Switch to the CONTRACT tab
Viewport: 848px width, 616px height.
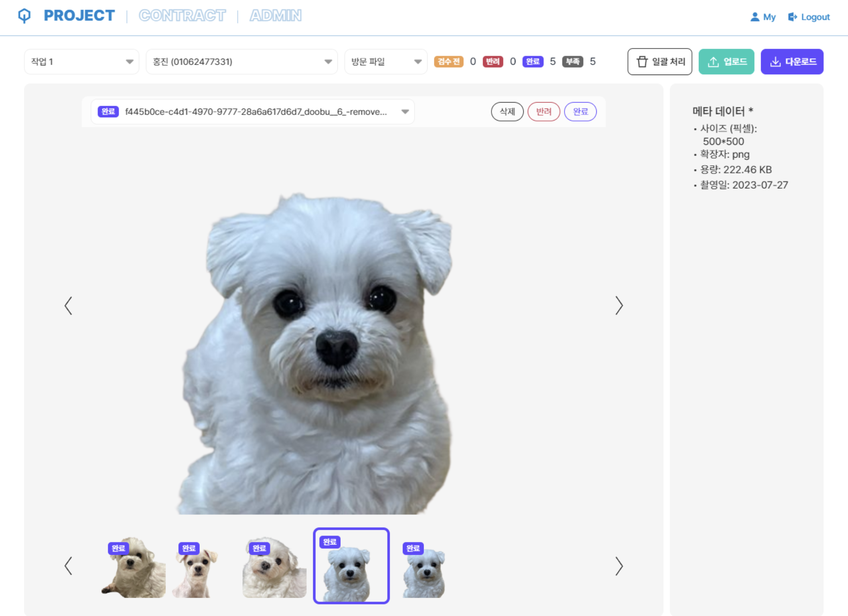pyautogui.click(x=182, y=16)
